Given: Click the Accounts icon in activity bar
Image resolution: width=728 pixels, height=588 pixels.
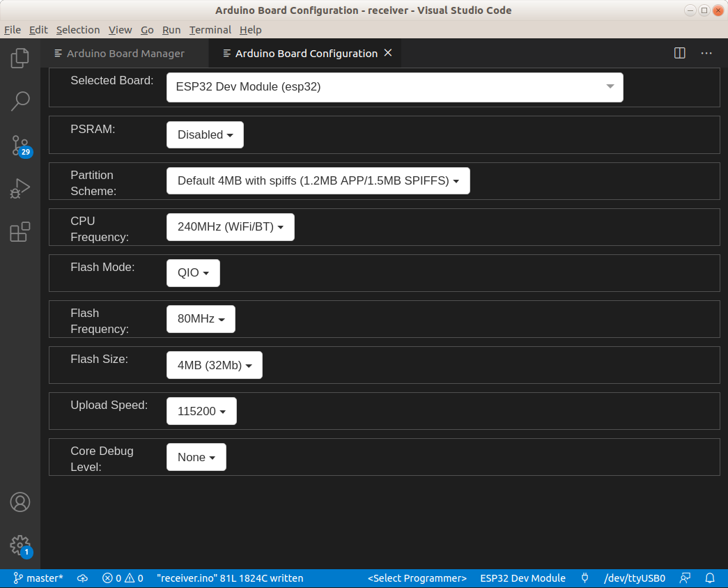Looking at the screenshot, I should 20,502.
